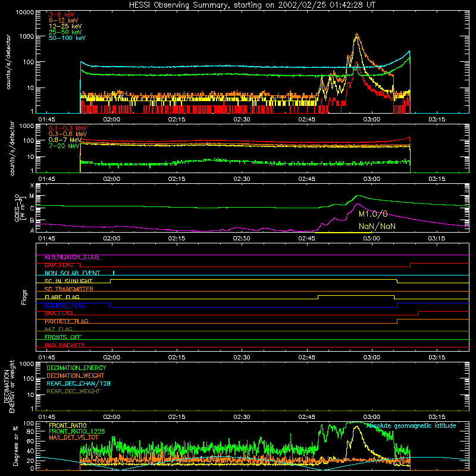The height and width of the screenshot is (476, 476).
Task: Select the '12-25 keV' legend label
Action: (65, 26)
